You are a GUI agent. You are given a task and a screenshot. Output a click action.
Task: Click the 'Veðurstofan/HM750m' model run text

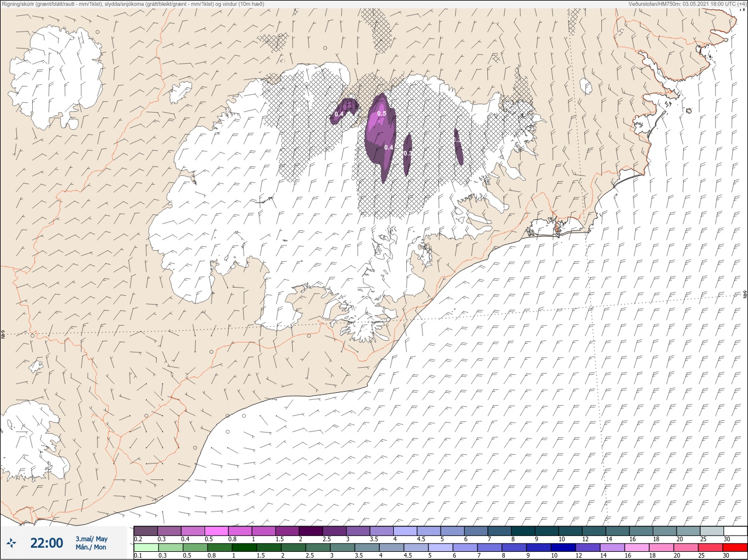point(687,4)
